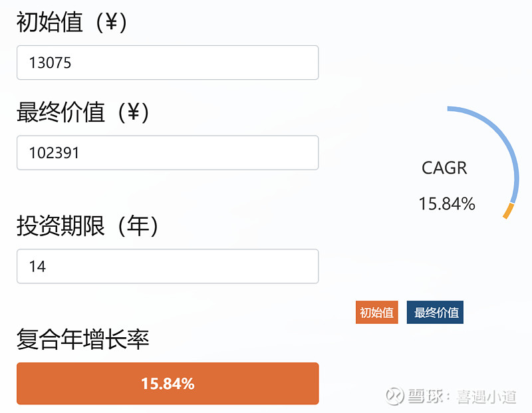Viewport: 532px width, 413px height.
Task: Click the 初始值 heading label
Action: [50, 23]
